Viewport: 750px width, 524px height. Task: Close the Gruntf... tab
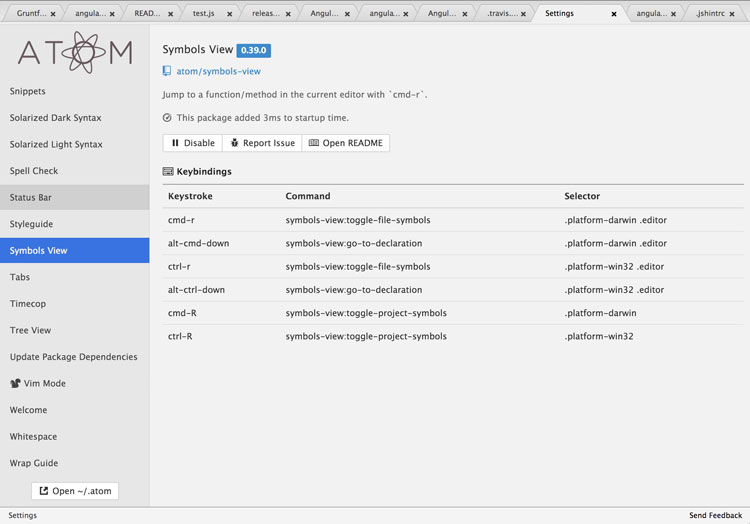(53, 14)
